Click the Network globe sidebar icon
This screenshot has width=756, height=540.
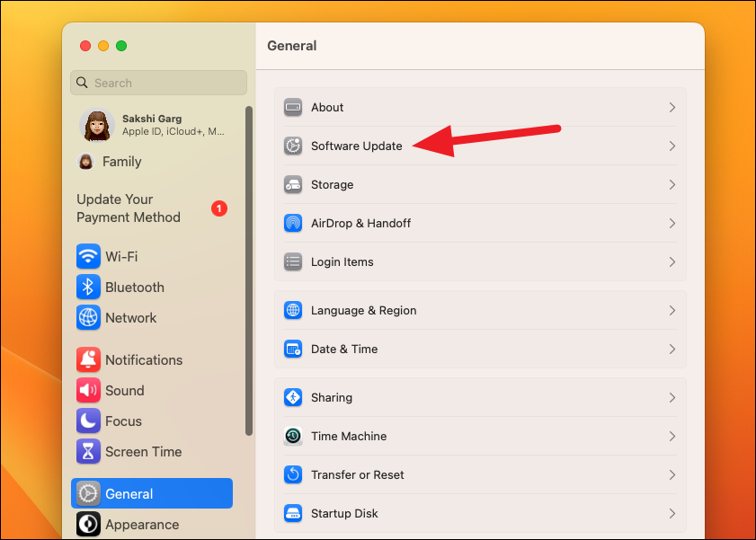click(88, 318)
